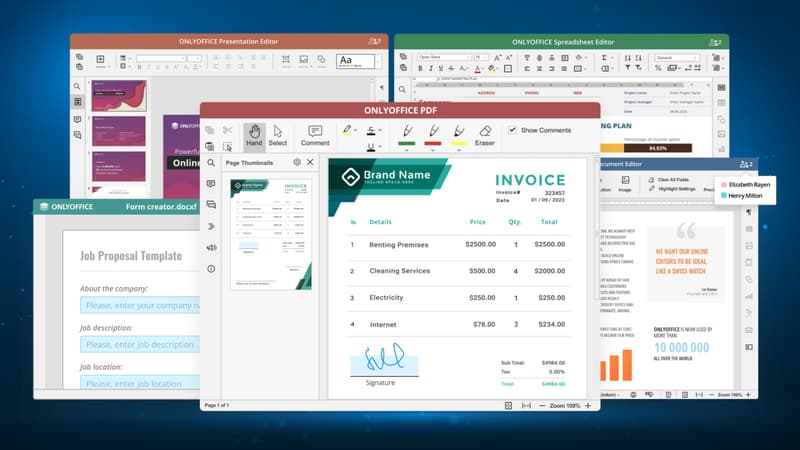Click fit to page icon in PDF status bar

click(x=508, y=406)
